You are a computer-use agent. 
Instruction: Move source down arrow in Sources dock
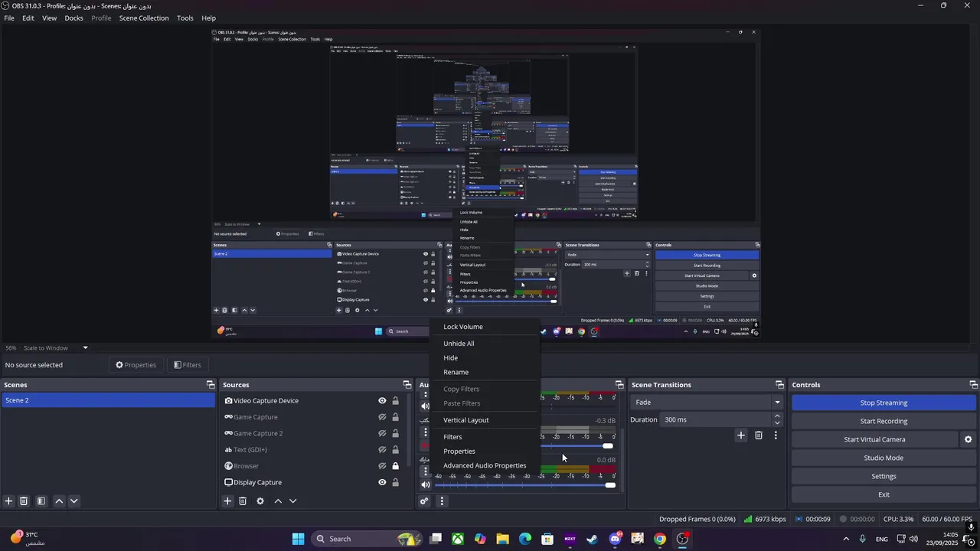[x=292, y=501]
